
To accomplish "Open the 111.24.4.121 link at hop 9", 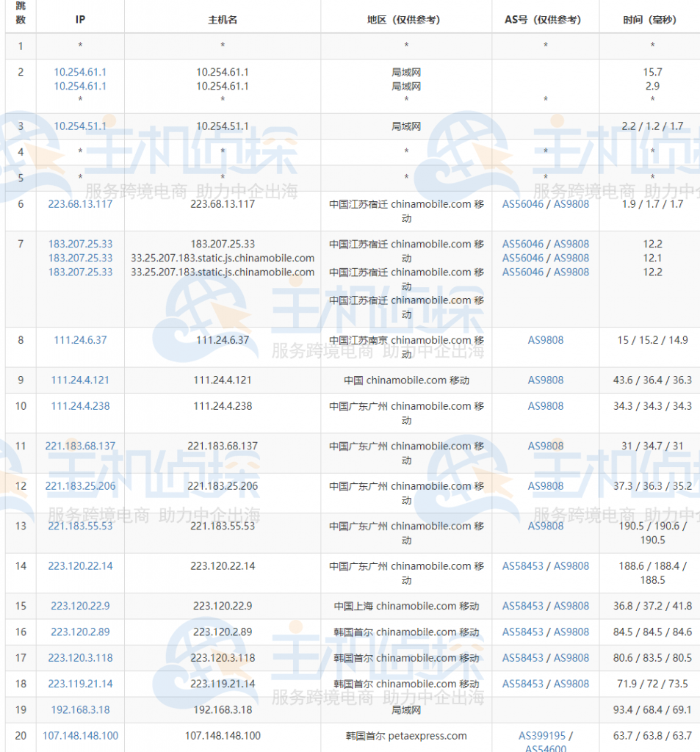I will point(79,380).
